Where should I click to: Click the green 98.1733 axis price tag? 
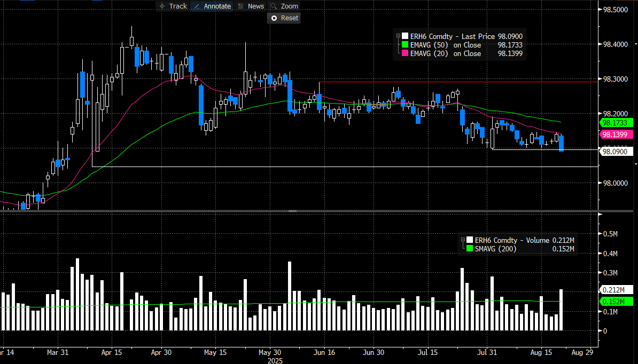617,122
